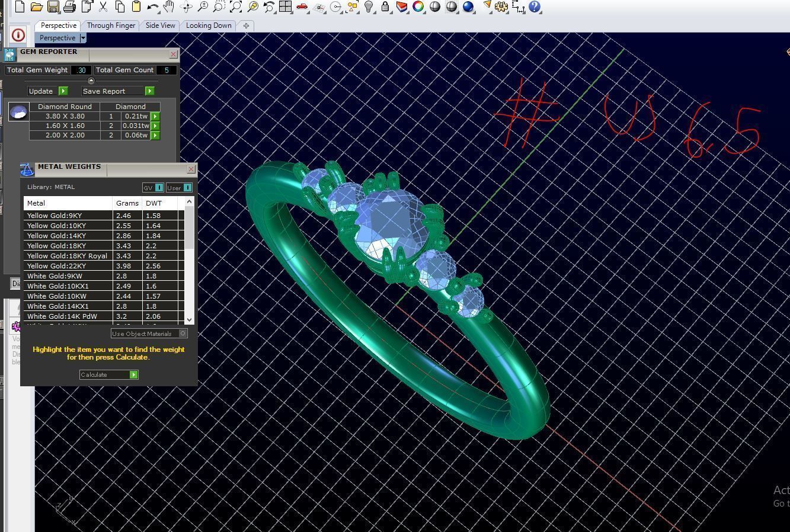
Task: Click the DWT column header
Action: (160, 203)
